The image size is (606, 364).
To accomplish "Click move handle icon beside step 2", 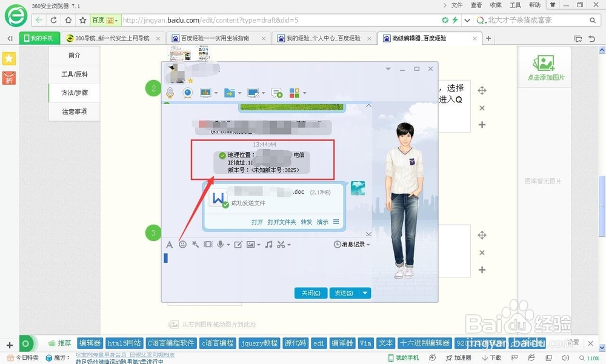I will point(482,90).
